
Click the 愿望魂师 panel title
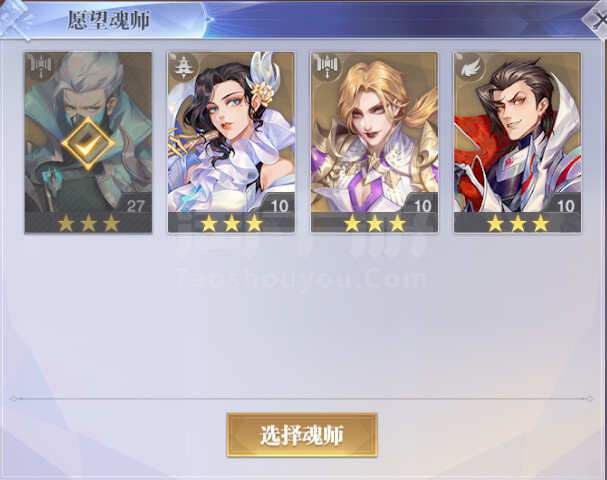(x=109, y=20)
